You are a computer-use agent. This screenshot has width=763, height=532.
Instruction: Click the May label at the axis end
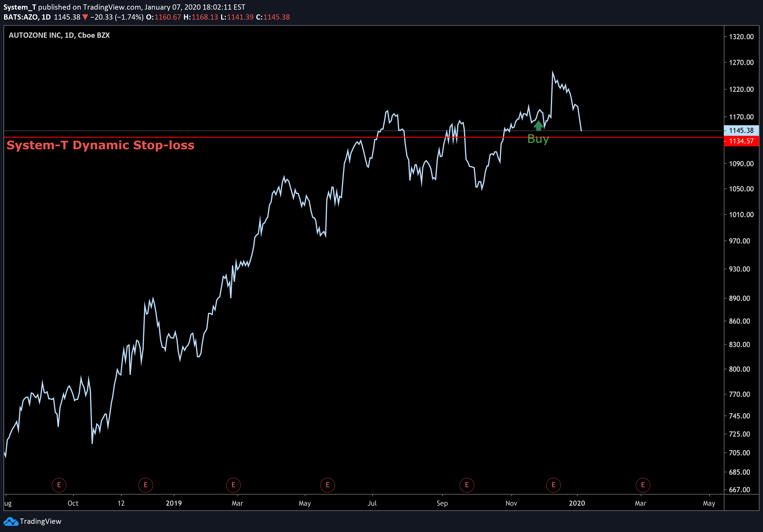click(709, 503)
